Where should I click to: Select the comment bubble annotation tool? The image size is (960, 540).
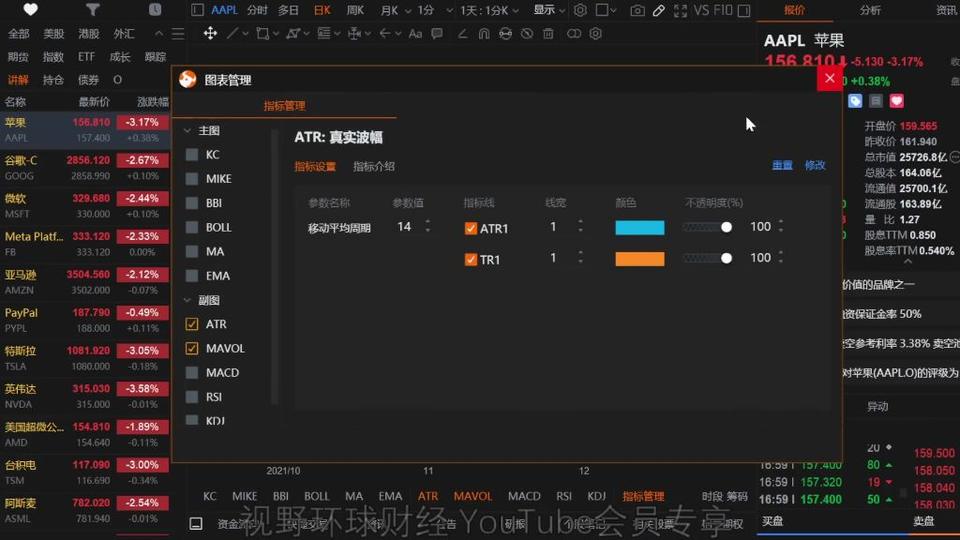tap(437, 34)
